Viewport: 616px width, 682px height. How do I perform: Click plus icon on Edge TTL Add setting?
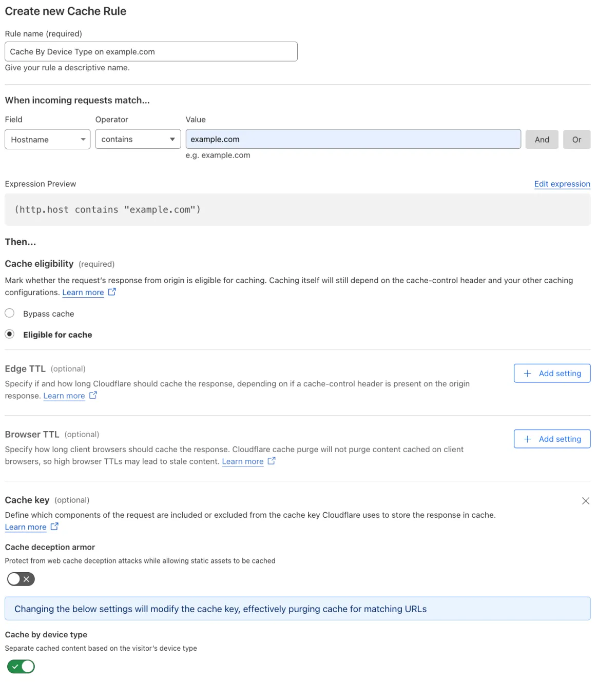coord(527,374)
